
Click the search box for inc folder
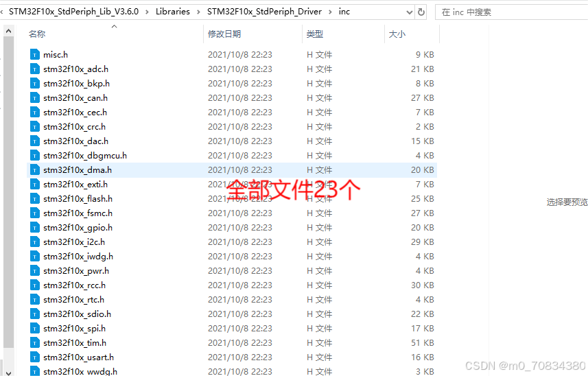[512, 12]
